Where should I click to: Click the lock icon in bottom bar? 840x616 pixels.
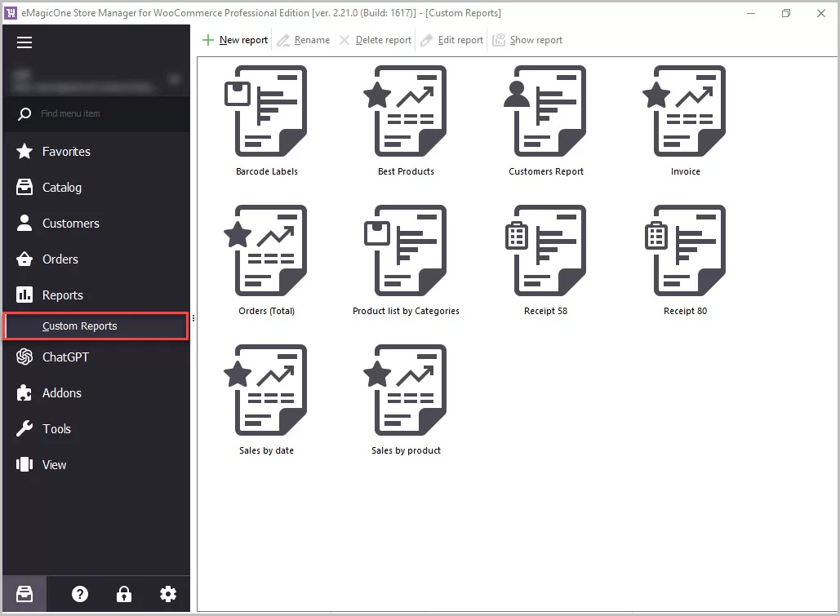point(123,594)
